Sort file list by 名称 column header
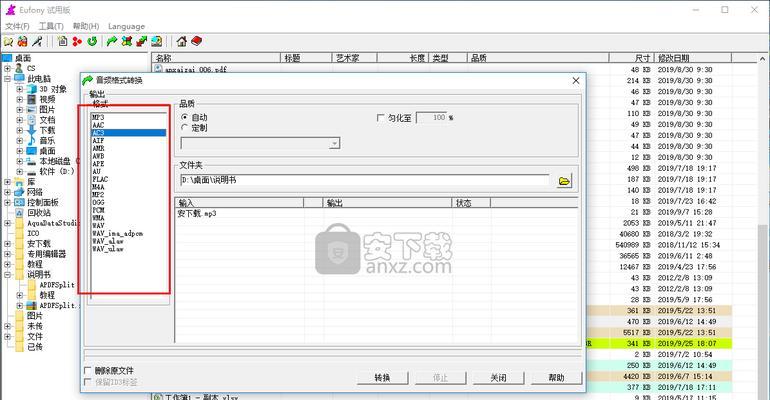Image resolution: width=770 pixels, height=400 pixels. [x=216, y=58]
